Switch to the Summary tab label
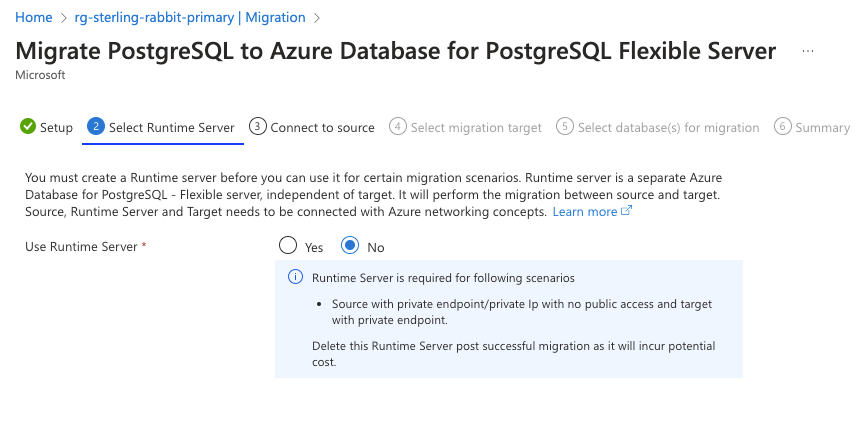Image resolution: width=866 pixels, height=431 pixels. pos(822,127)
